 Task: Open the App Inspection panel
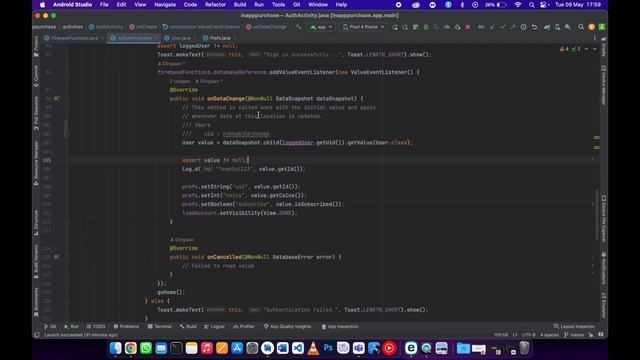(340, 327)
